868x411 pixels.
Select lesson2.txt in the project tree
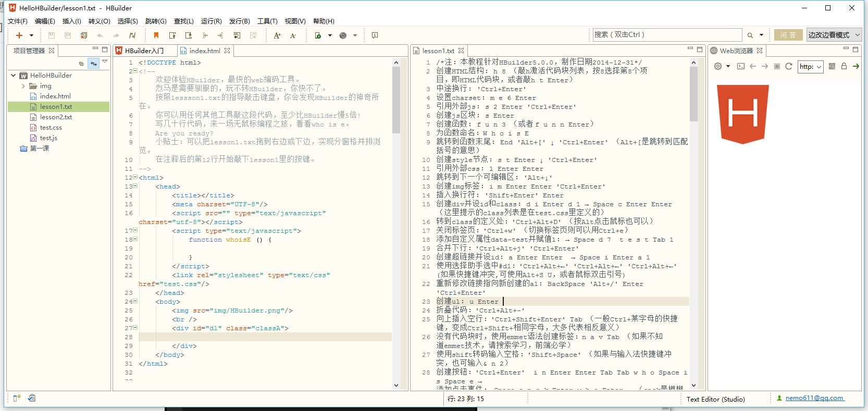(56, 117)
